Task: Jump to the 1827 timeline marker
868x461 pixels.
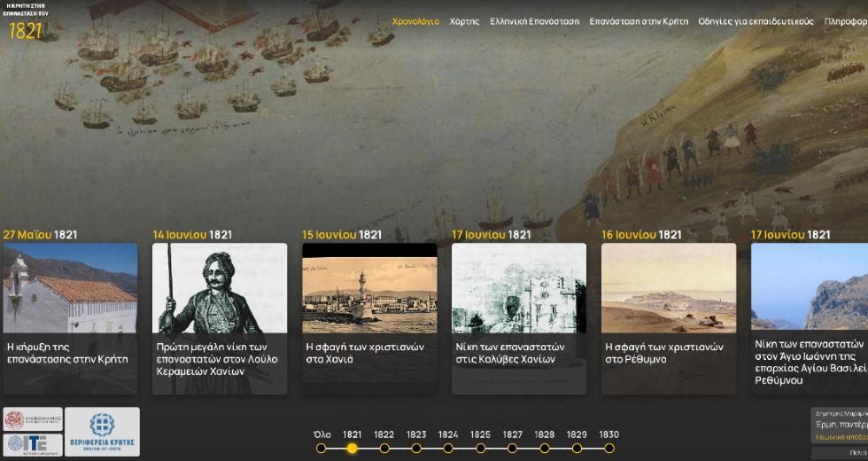Action: (513, 448)
